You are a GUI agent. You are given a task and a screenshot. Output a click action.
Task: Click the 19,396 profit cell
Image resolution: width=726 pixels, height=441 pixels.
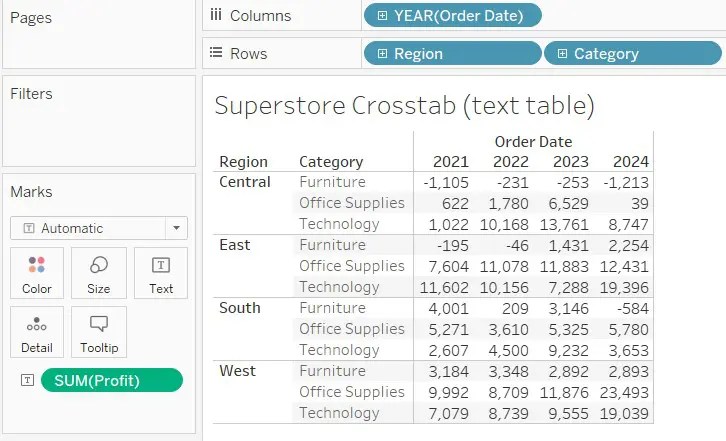(624, 288)
